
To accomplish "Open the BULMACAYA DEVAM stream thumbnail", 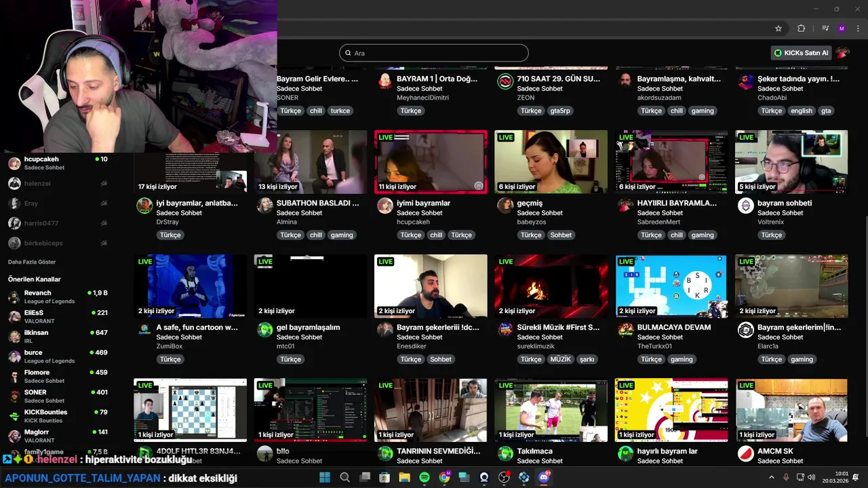I will (671, 286).
